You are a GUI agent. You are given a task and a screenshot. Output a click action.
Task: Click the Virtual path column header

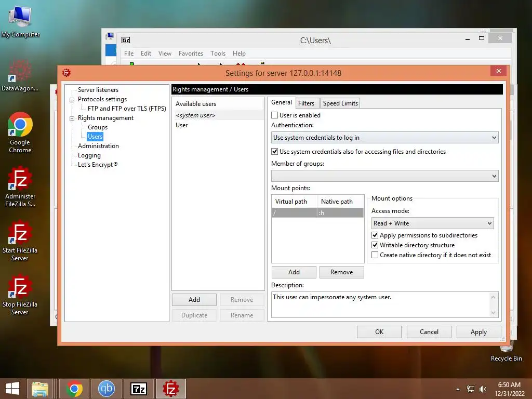click(295, 202)
